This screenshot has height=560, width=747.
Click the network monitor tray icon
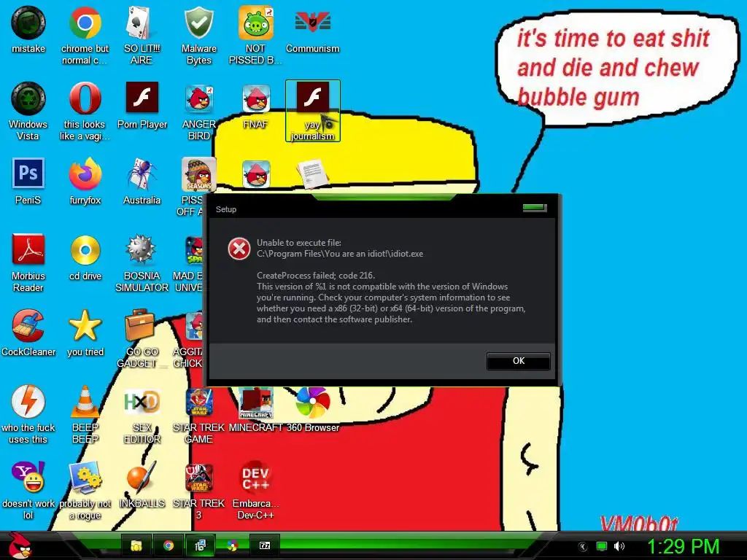(x=601, y=546)
